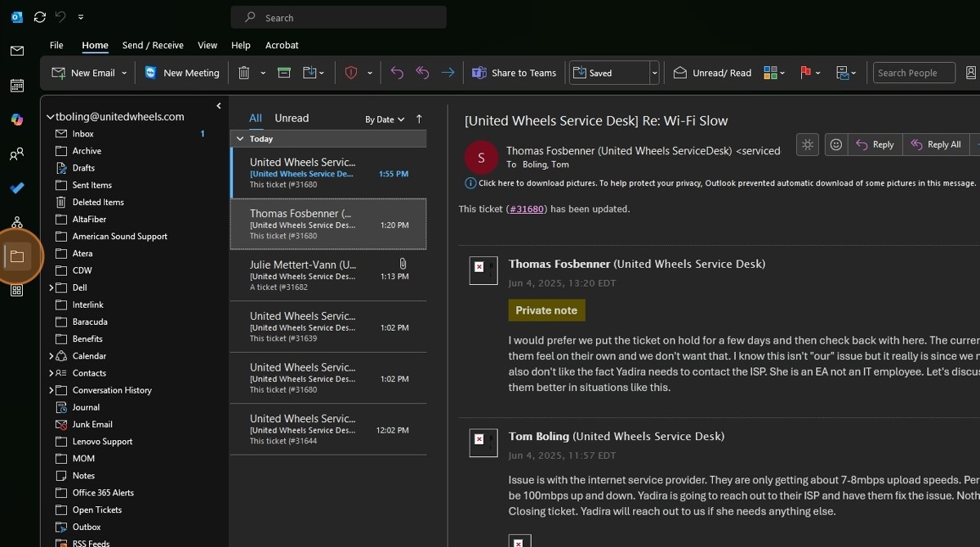The width and height of the screenshot is (980, 547).
Task: Click the Search box in the title bar
Action: 339,17
